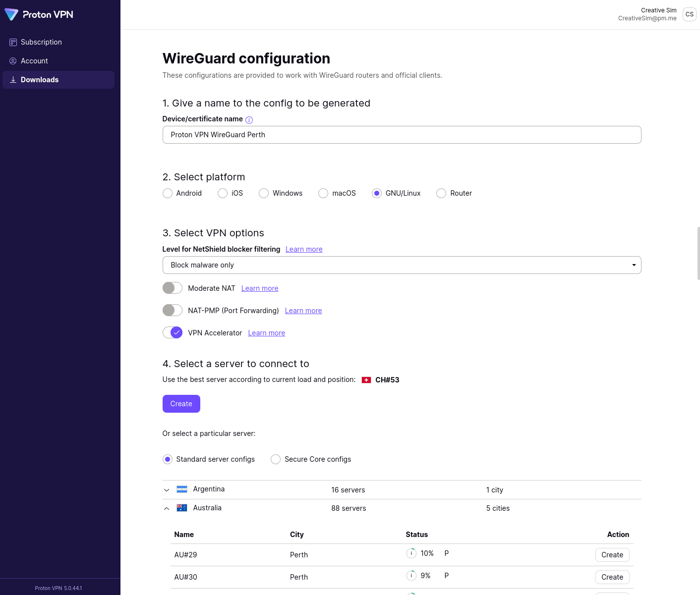Click the device name info icon

(x=249, y=120)
